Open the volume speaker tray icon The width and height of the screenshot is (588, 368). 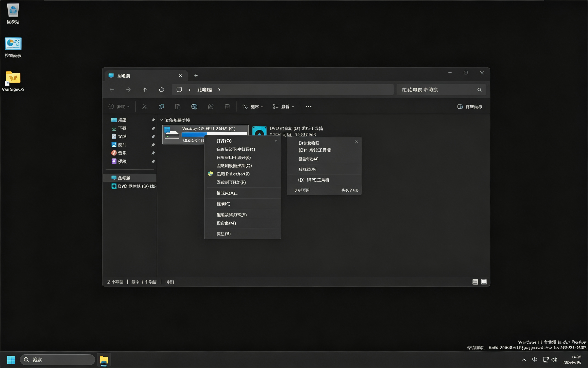(x=554, y=359)
